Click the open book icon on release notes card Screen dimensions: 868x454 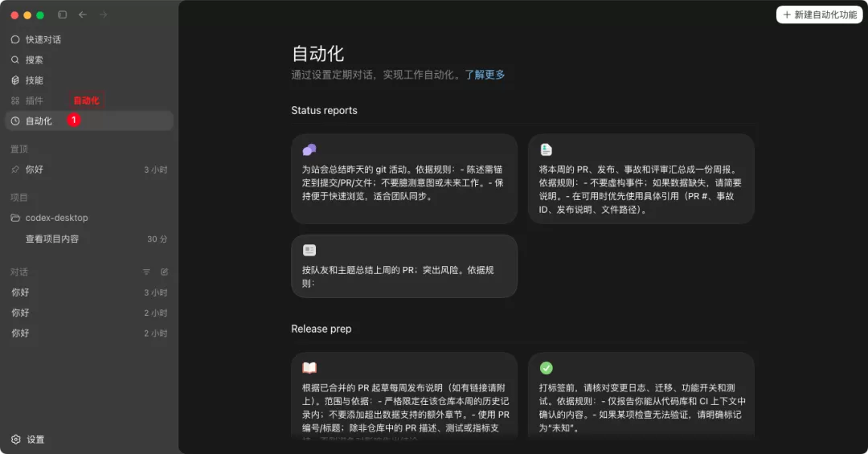(309, 368)
